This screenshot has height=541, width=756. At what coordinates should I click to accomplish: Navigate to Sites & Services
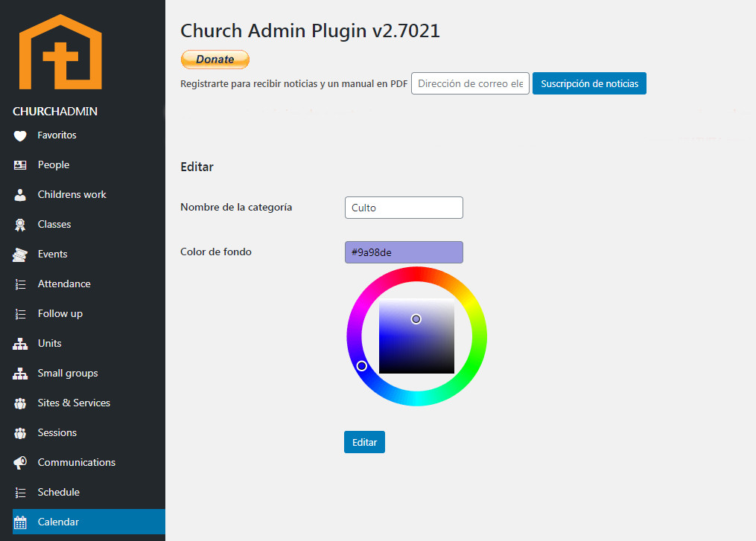pyautogui.click(x=74, y=403)
